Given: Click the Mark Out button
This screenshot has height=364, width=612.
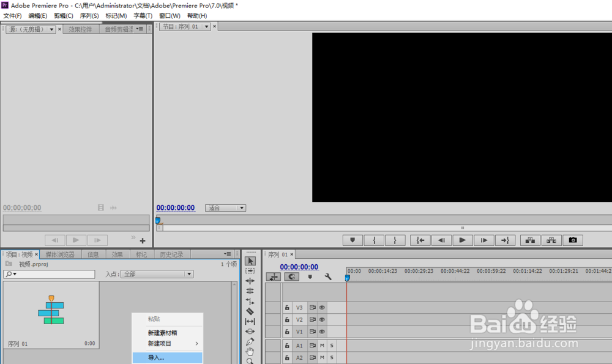Looking at the screenshot, I should 395,240.
